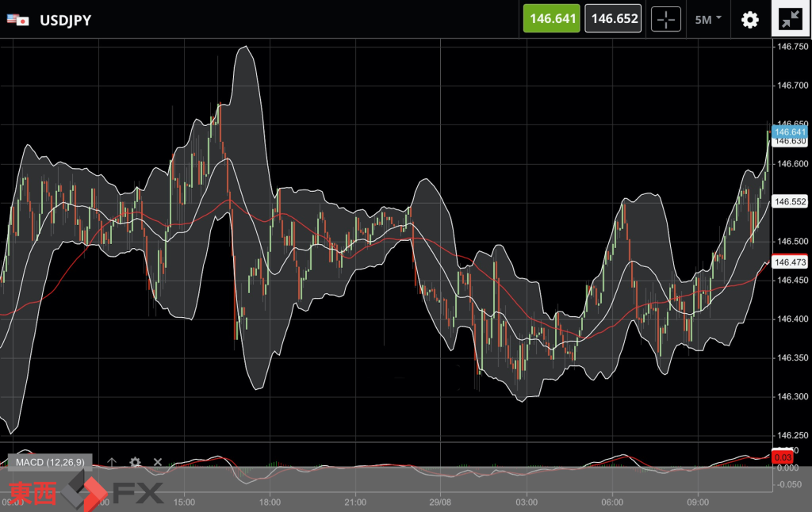Click the red 0.03 MACD value label
This screenshot has width=812, height=512.
pos(782,456)
